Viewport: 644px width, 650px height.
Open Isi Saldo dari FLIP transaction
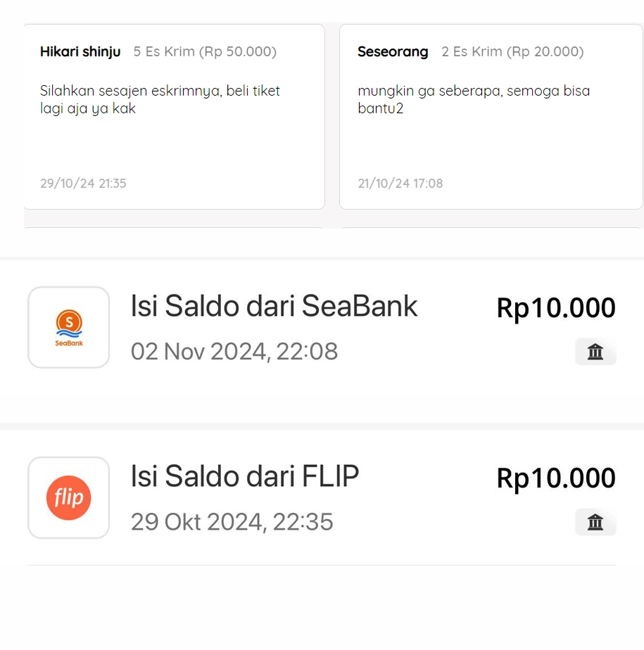click(322, 497)
